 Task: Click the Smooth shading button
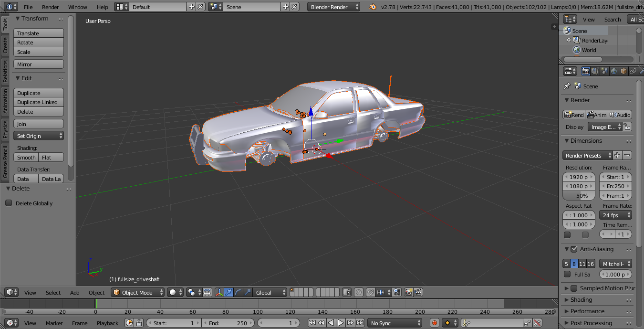click(x=26, y=158)
